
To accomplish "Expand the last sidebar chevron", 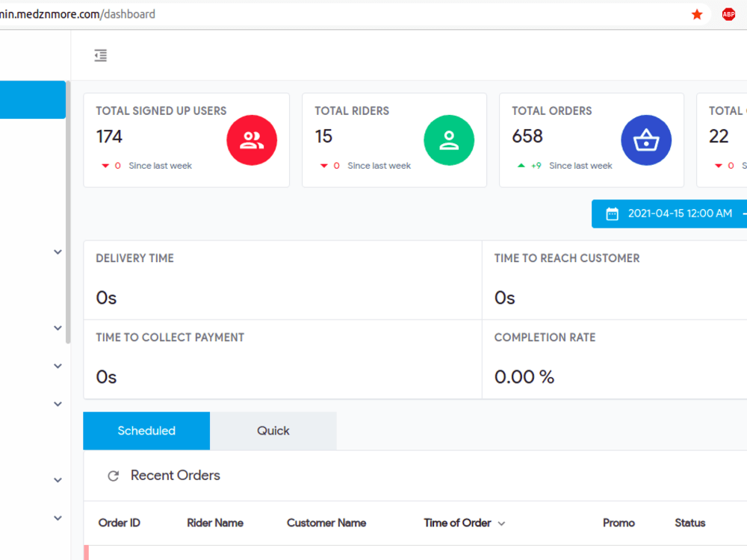I will click(x=58, y=518).
